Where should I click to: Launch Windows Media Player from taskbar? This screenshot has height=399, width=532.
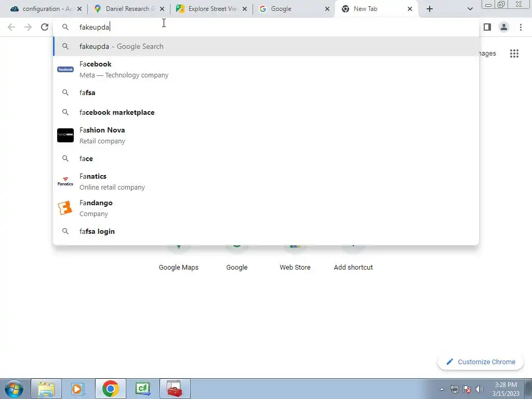[x=78, y=389]
